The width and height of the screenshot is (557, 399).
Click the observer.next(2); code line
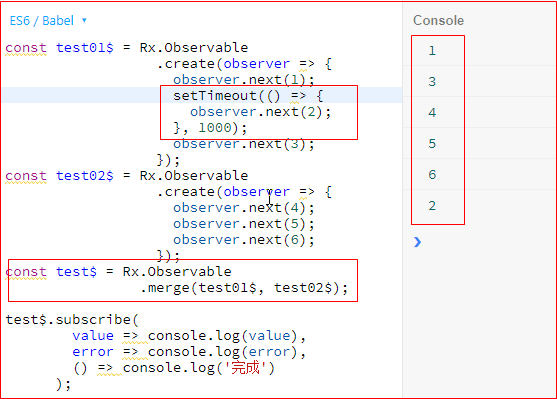tap(260, 112)
